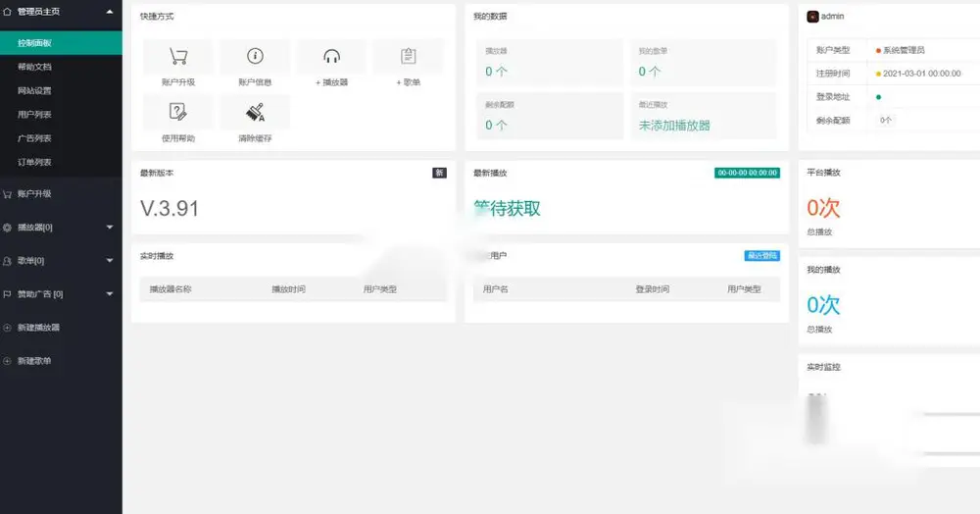This screenshot has height=514, width=980.
Task: Click the 等待获取 text
Action: point(507,209)
